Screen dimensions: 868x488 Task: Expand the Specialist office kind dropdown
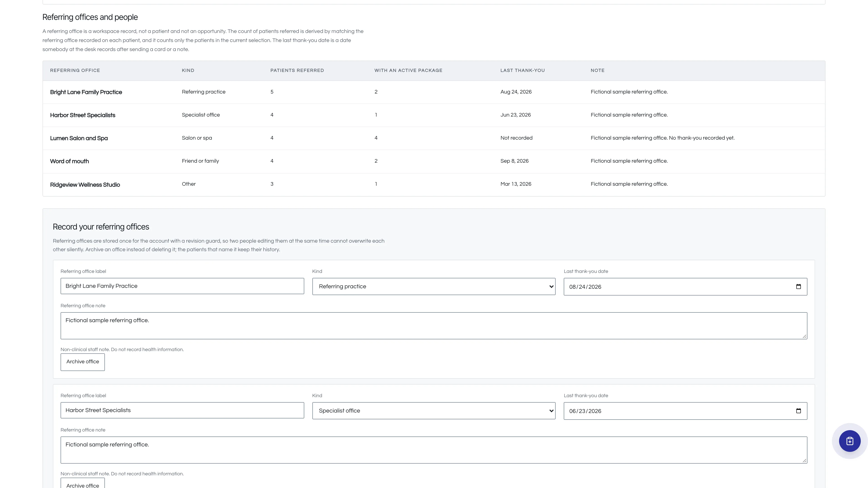434,411
